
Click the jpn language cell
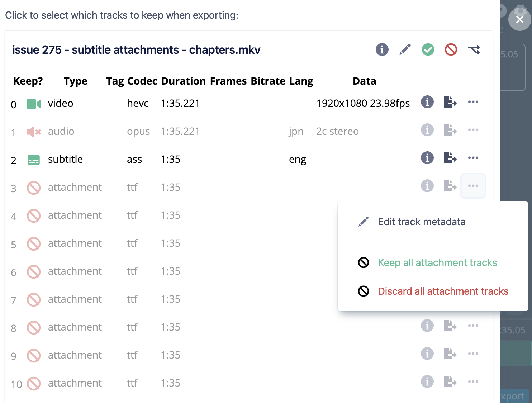click(x=296, y=132)
